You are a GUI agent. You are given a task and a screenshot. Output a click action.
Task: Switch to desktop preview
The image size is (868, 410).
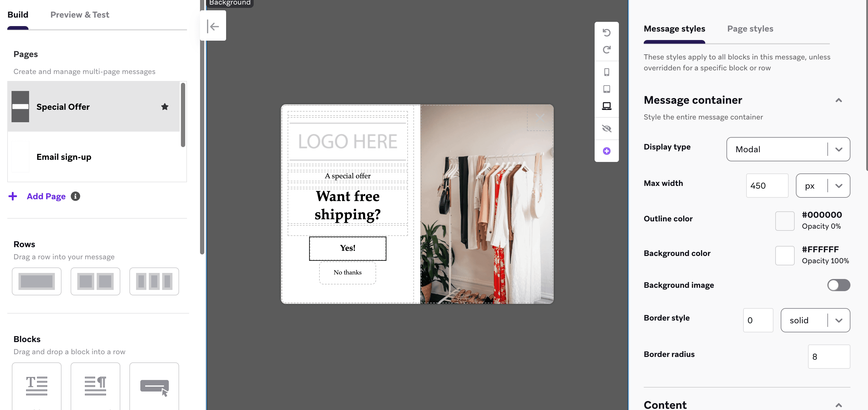pyautogui.click(x=606, y=106)
